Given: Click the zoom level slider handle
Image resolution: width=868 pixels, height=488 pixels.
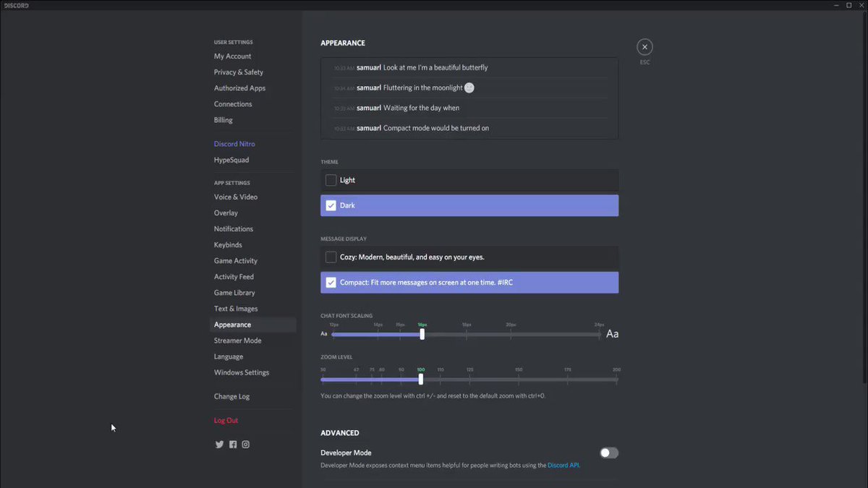Looking at the screenshot, I should (x=420, y=379).
